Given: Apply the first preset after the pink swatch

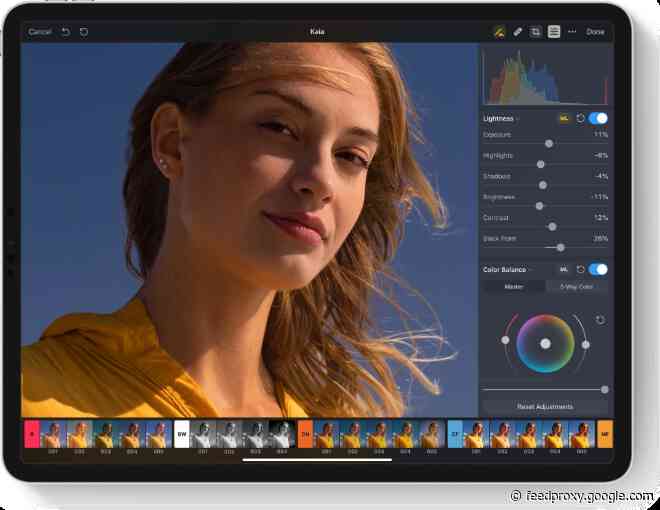Looking at the screenshot, I should 53,434.
